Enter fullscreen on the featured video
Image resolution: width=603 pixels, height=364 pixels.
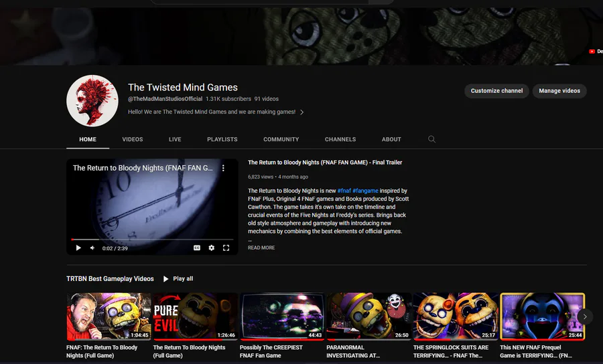226,248
